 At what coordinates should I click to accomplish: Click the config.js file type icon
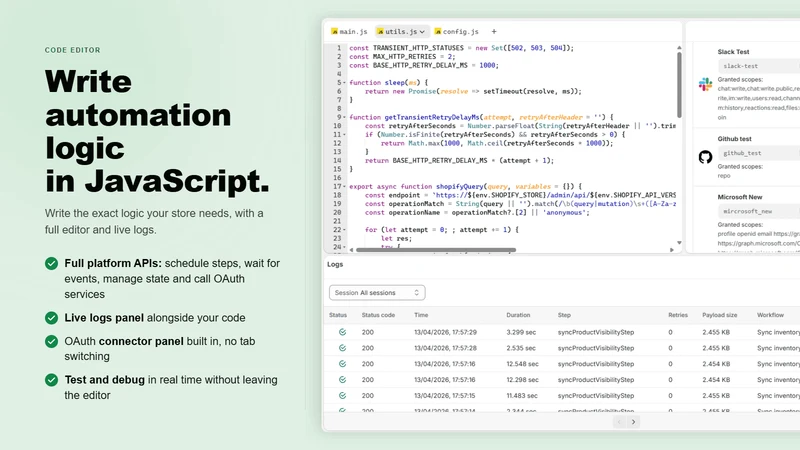(x=438, y=32)
